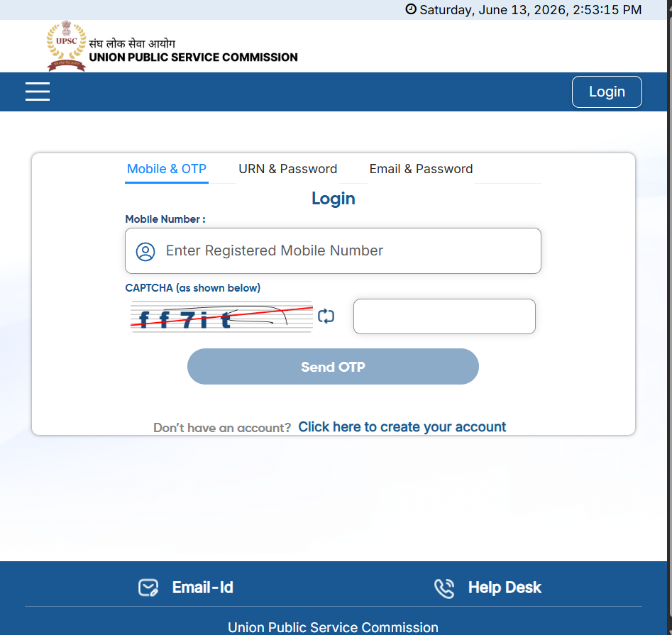This screenshot has width=672, height=635.
Task: Click 'Don't have an account?' text
Action: click(222, 428)
